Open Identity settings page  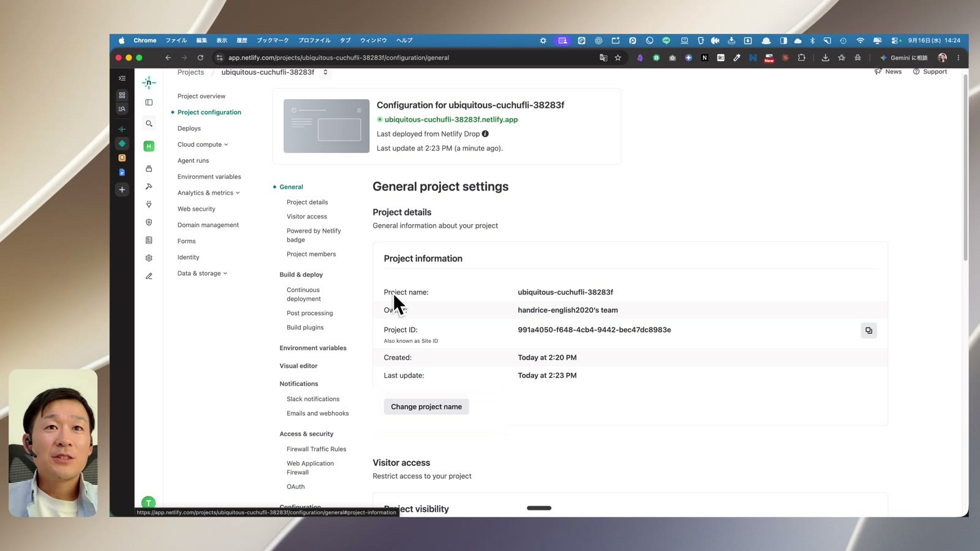pos(189,257)
